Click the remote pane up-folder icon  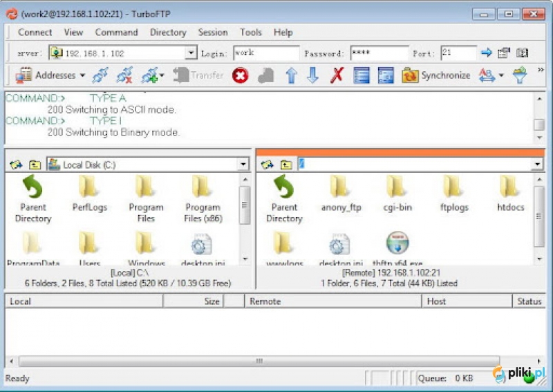286,165
